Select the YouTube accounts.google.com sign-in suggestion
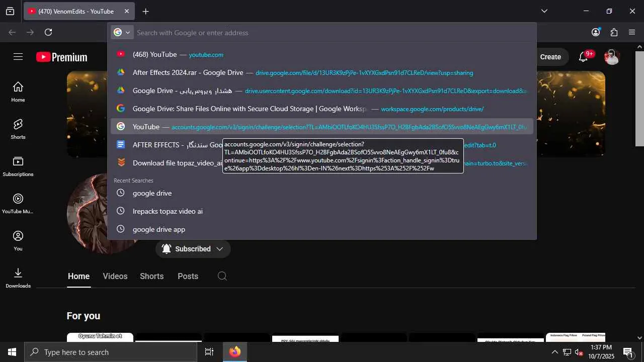 pyautogui.click(x=322, y=127)
